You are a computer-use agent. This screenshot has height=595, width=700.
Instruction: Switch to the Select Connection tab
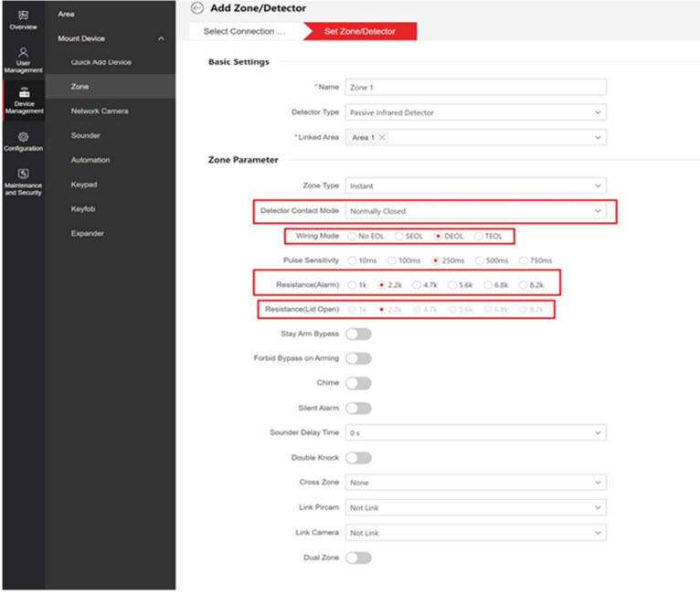(x=243, y=31)
